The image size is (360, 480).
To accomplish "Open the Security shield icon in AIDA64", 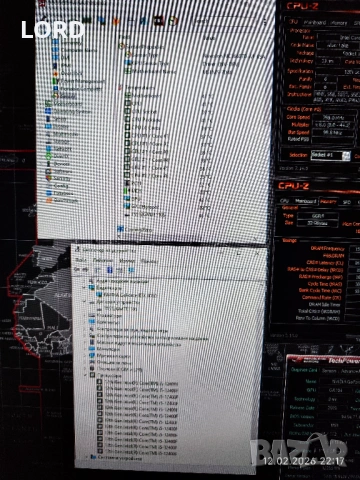I will click(49, 178).
